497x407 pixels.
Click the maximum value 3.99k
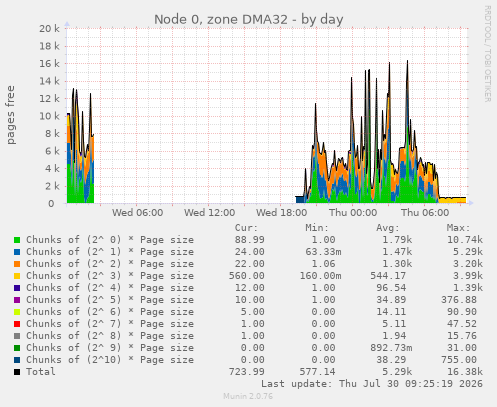[x=468, y=276]
